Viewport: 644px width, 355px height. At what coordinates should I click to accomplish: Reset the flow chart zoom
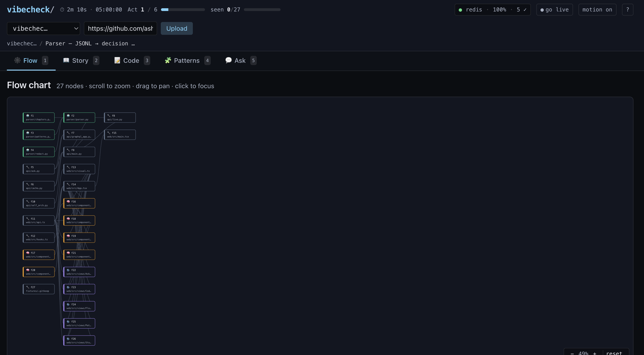click(614, 353)
